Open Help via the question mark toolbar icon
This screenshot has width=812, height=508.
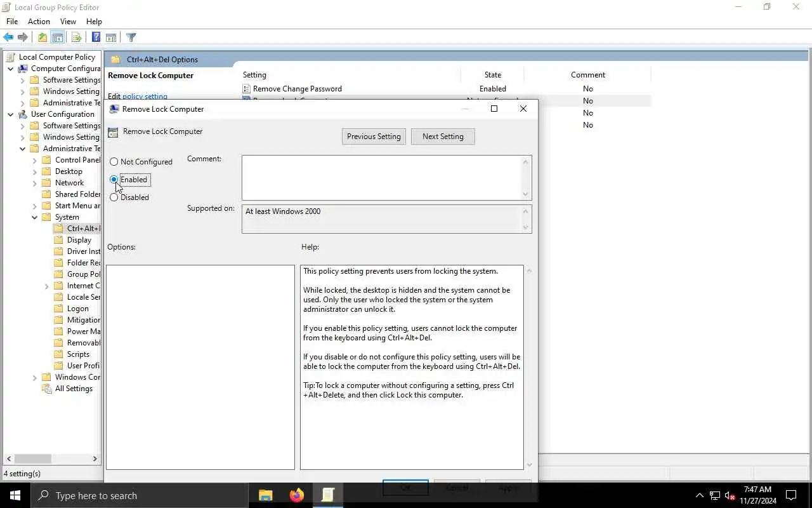point(96,37)
